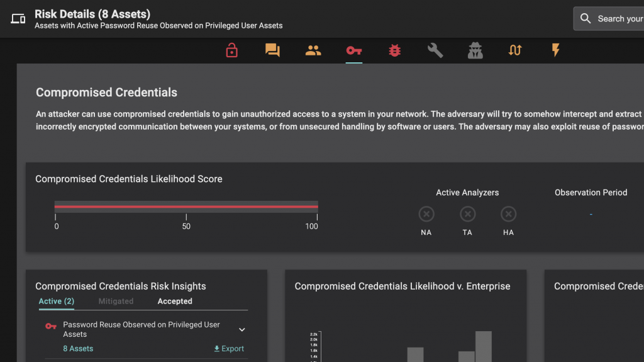The image size is (644, 362).
Task: Click the Risk Details (8 Assets) title
Action: (92, 14)
